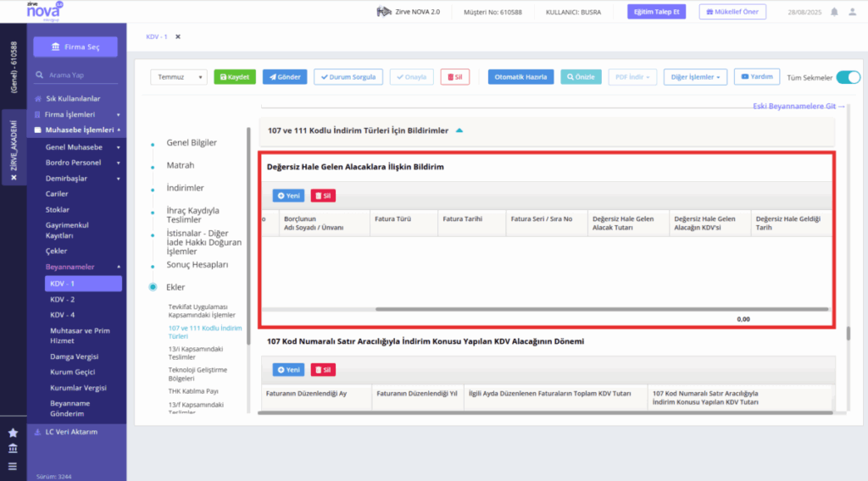Go to the Sonuç Hesapları step
868x481 pixels.
point(197,265)
